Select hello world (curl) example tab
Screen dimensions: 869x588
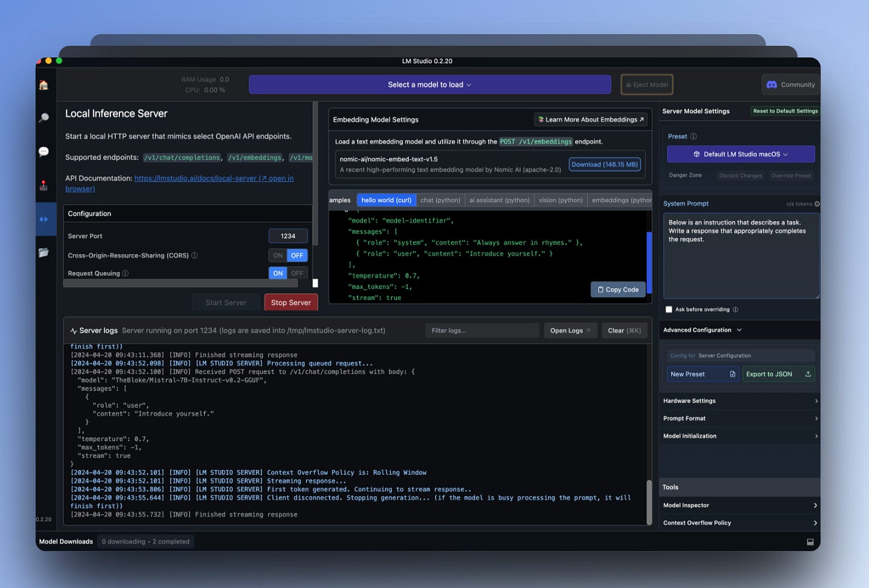point(386,200)
